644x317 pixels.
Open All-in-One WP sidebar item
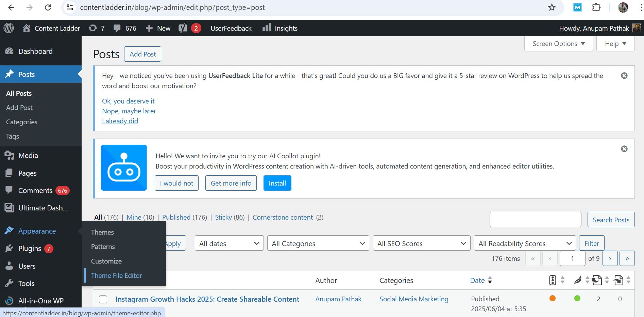point(41,301)
